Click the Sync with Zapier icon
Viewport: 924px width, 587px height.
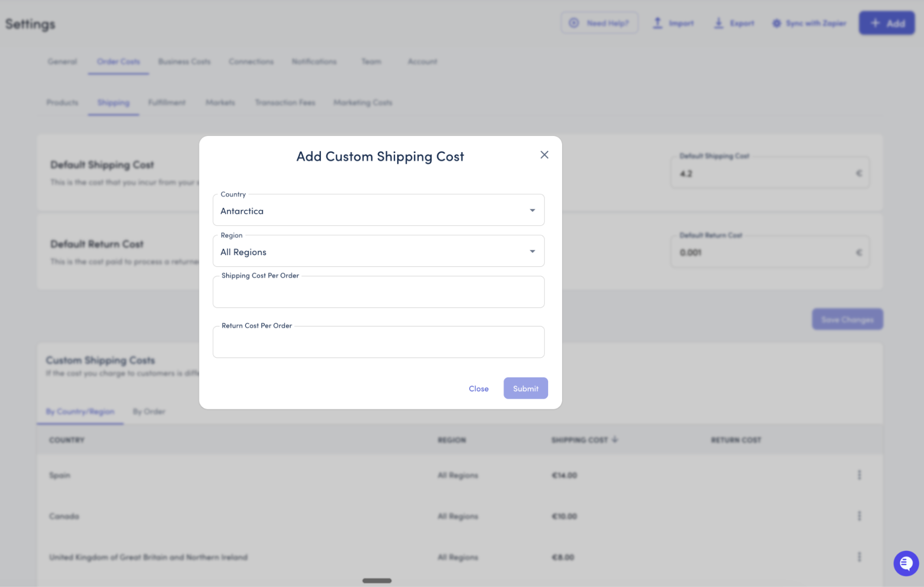pyautogui.click(x=777, y=23)
